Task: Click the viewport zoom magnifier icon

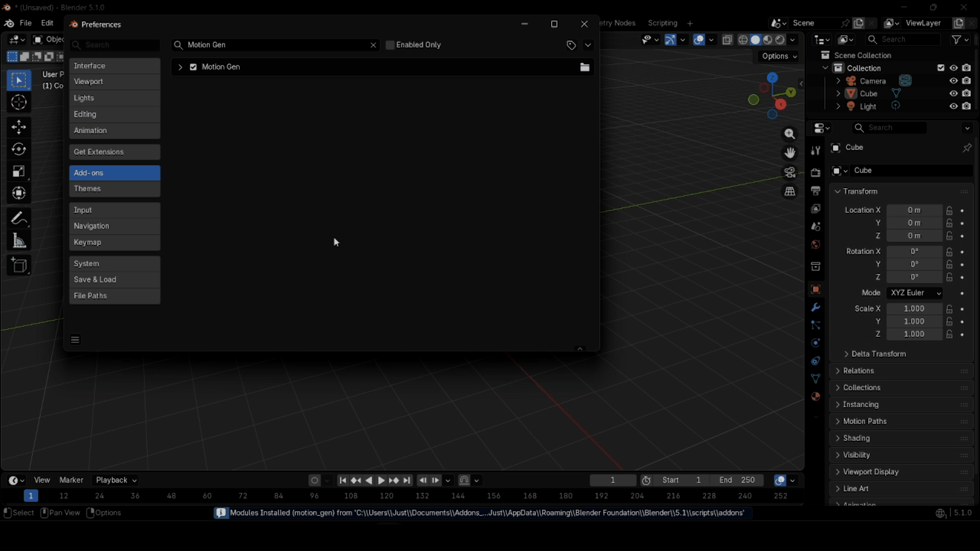Action: point(790,134)
